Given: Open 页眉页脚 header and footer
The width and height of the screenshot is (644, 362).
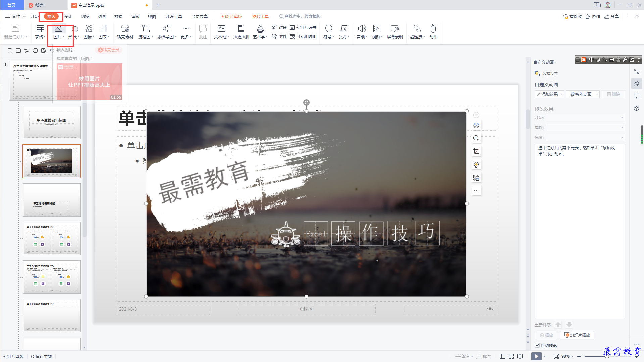Looking at the screenshot, I should [x=241, y=32].
